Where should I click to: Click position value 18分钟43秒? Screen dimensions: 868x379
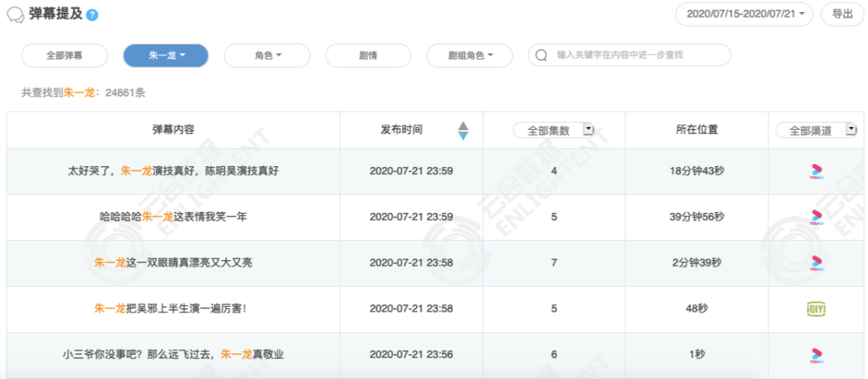click(697, 171)
